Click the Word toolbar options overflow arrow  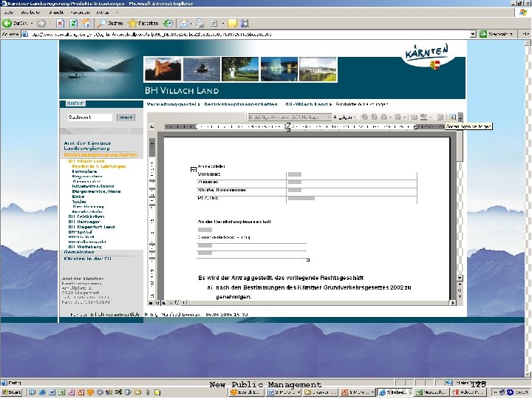click(x=460, y=117)
